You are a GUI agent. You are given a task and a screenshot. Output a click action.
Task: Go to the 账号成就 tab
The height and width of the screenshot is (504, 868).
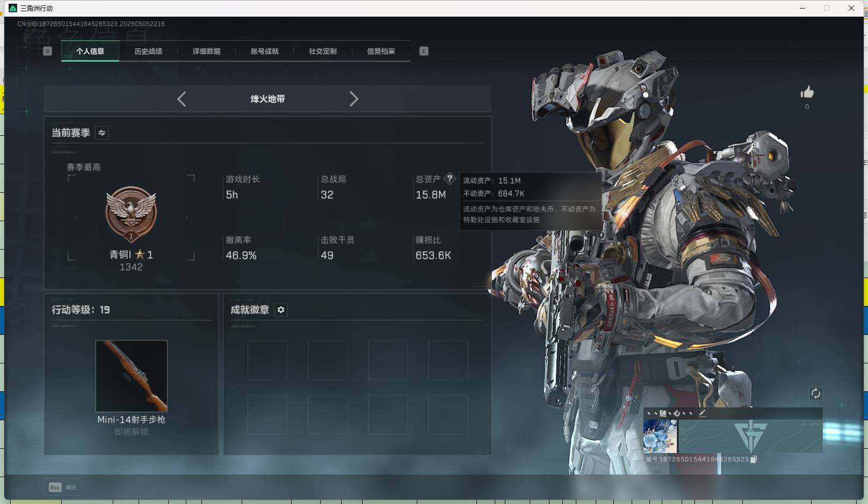[x=264, y=51]
